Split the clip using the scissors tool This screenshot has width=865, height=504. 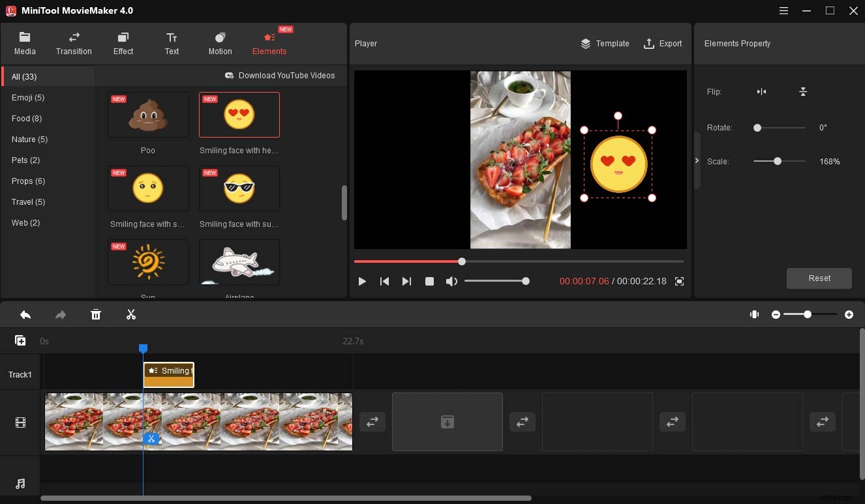[x=130, y=314]
